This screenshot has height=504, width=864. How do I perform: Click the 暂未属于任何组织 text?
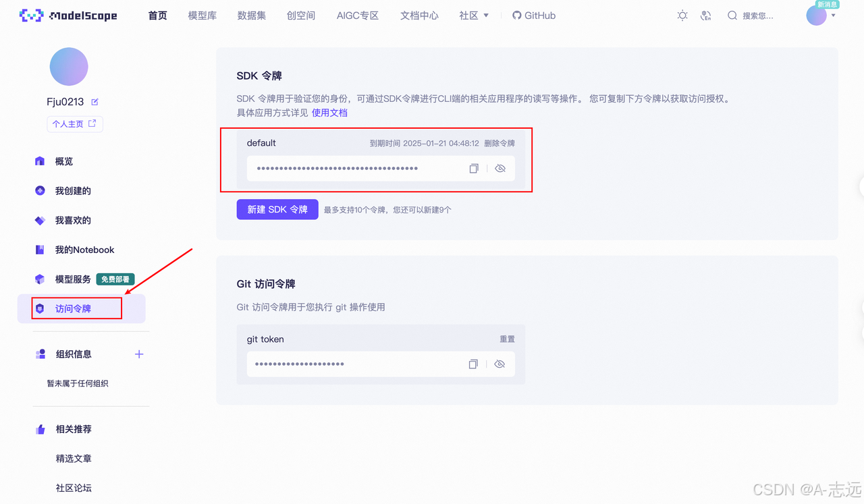point(78,383)
